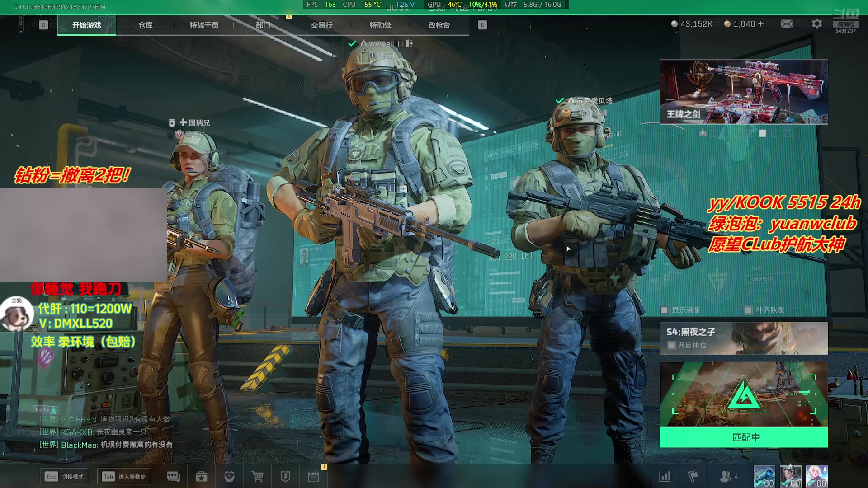Open the 改枪台 tab
Image resolution: width=868 pixels, height=488 pixels.
click(x=439, y=25)
